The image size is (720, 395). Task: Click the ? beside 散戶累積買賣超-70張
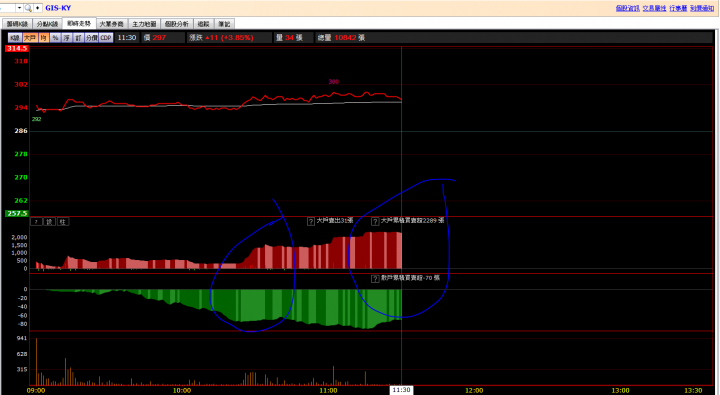point(375,279)
